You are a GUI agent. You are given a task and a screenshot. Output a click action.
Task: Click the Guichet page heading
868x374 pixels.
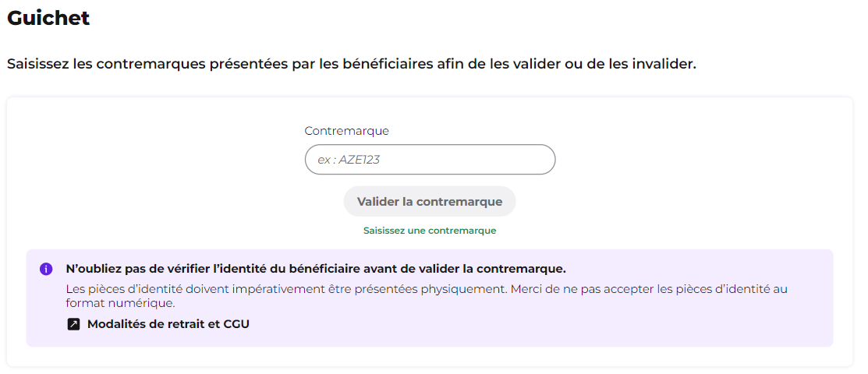click(48, 18)
